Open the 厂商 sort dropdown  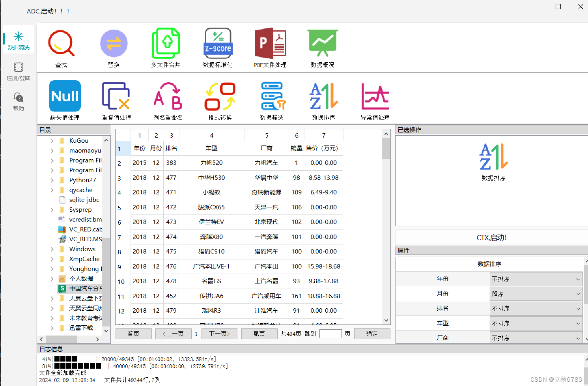coord(536,337)
